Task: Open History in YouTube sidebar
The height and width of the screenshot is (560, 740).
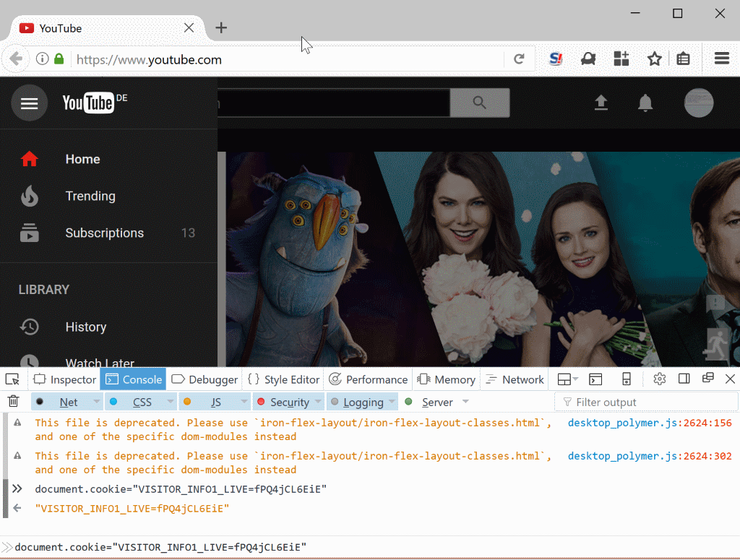Action: pyautogui.click(x=108, y=327)
